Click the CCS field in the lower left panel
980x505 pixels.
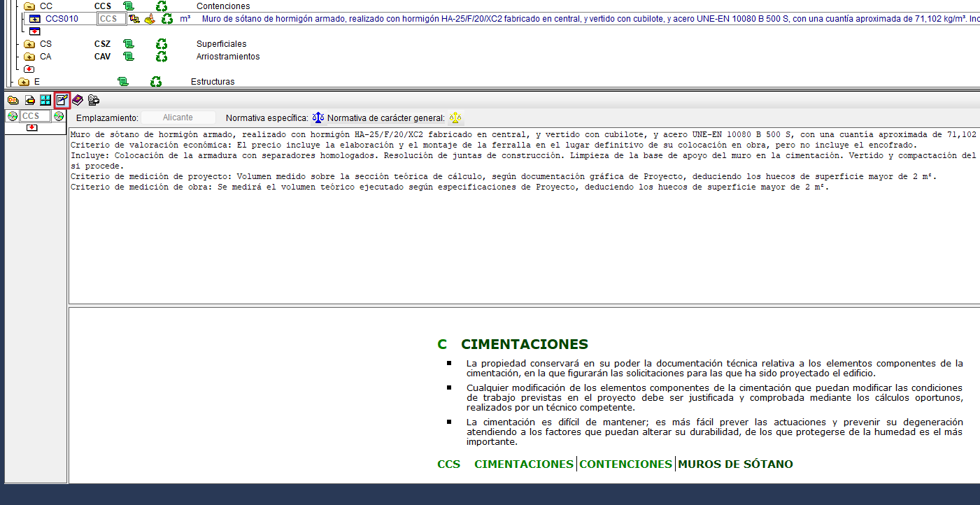tap(35, 116)
